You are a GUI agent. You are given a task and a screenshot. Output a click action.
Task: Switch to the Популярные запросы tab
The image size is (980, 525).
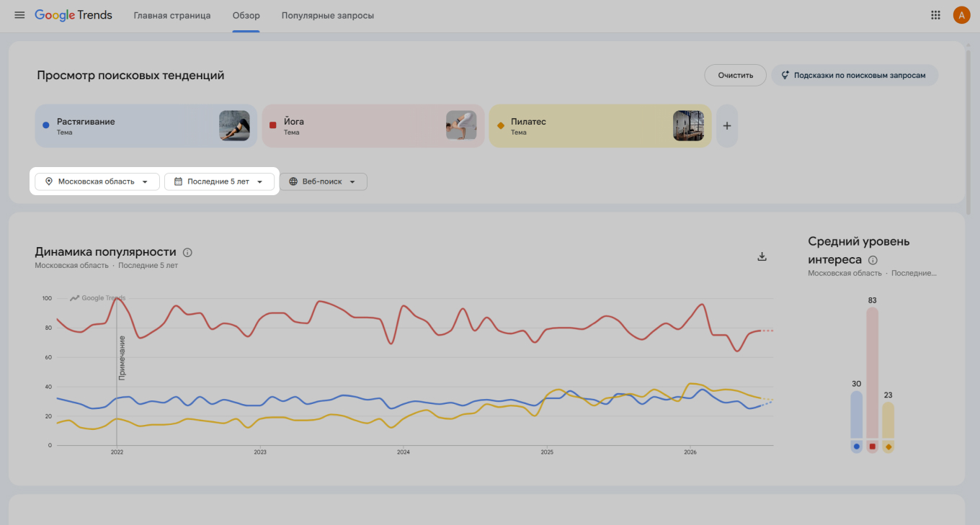point(328,15)
